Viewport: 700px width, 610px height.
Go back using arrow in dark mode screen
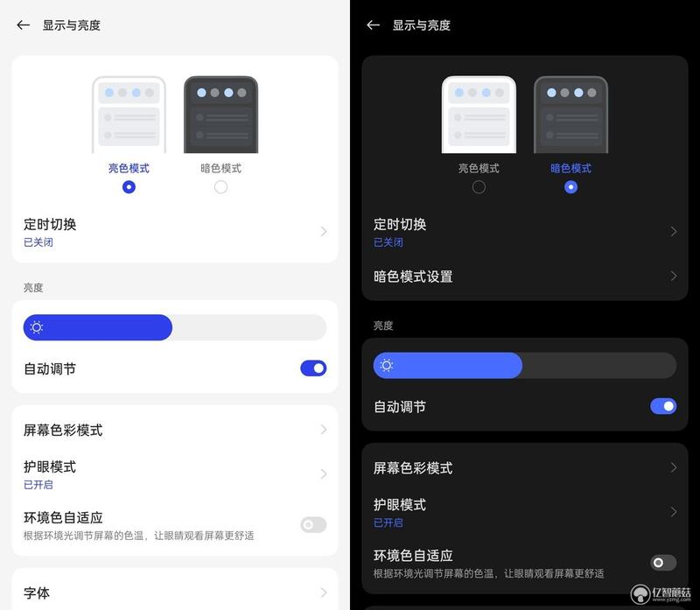[374, 25]
